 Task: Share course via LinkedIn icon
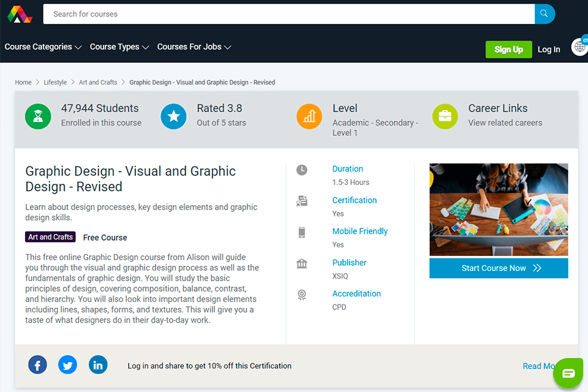[x=98, y=365]
